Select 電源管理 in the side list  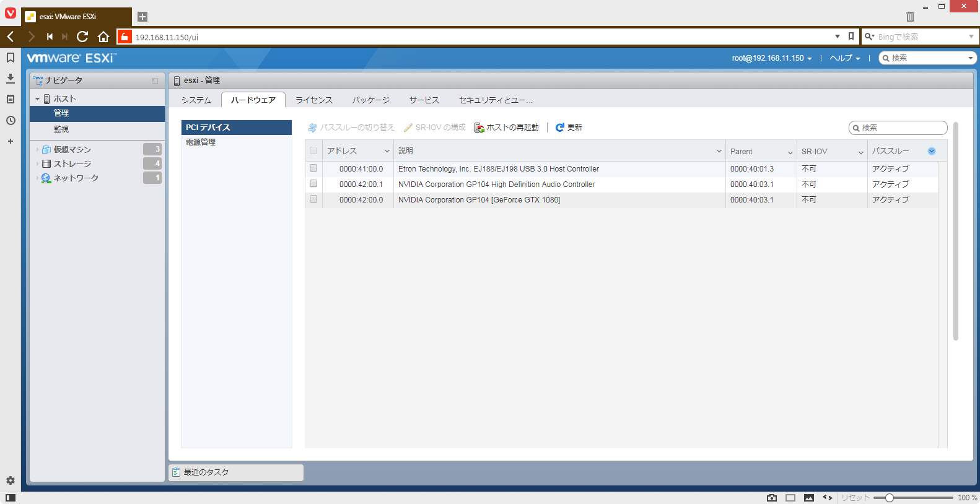click(236, 142)
